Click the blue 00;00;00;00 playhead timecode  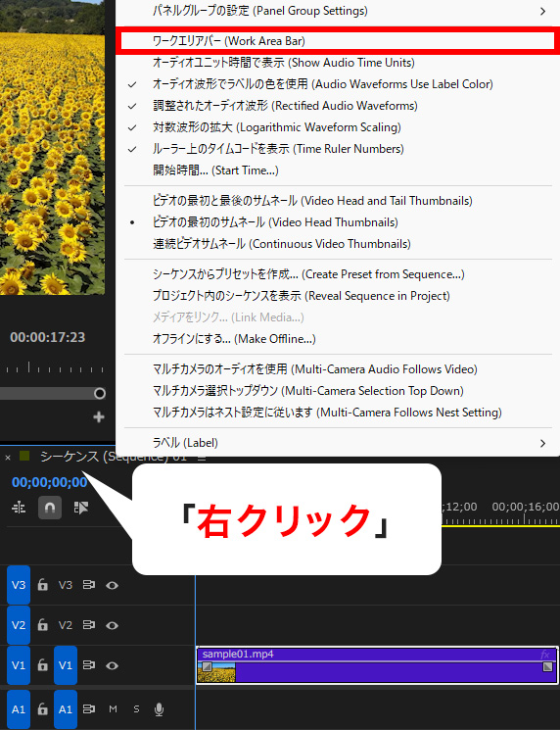(x=50, y=482)
